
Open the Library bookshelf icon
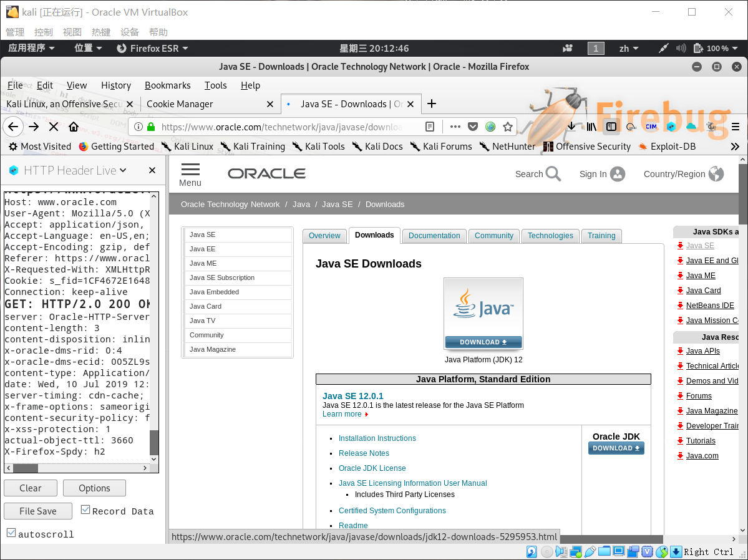coord(591,127)
